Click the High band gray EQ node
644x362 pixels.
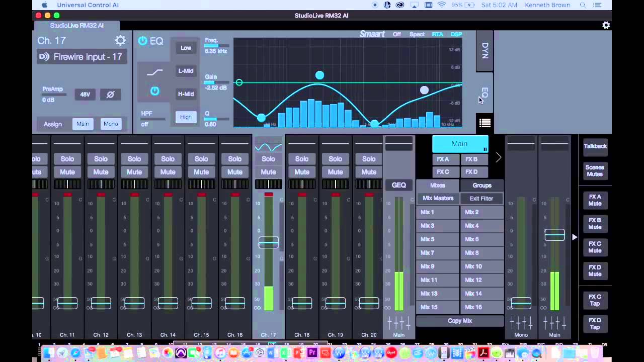[x=424, y=90]
